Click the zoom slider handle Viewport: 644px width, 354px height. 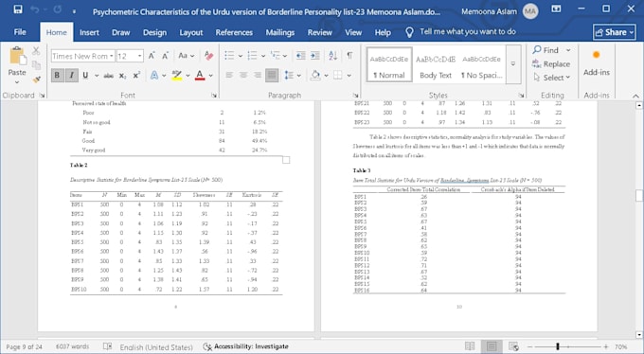tap(558, 346)
